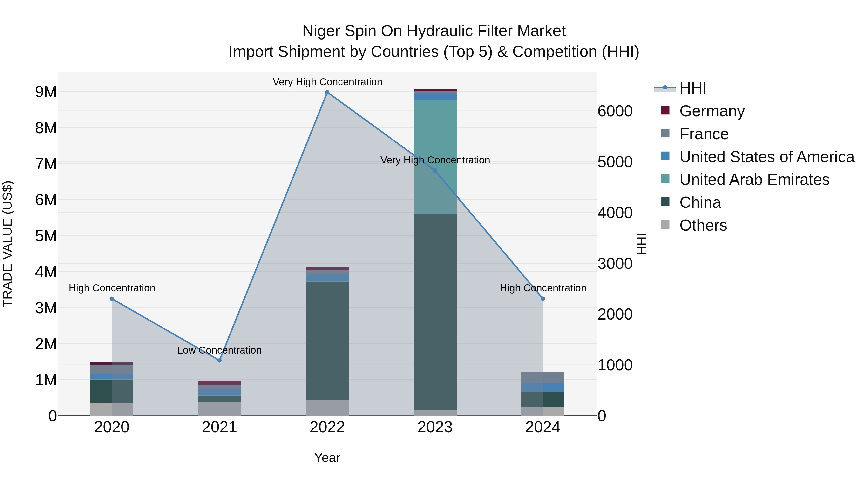Viewport: 868px width, 488px height.
Task: Click the 9M tick on the left axis
Action: point(46,92)
